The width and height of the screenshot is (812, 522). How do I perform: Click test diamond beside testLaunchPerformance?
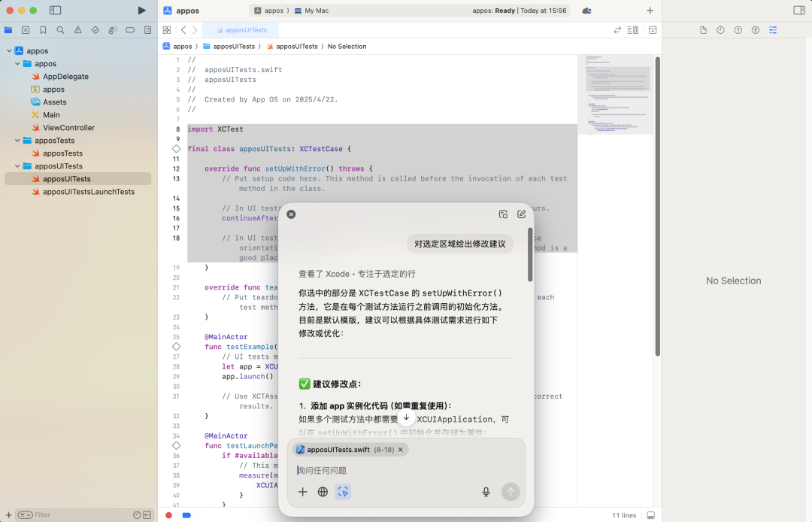pos(176,445)
